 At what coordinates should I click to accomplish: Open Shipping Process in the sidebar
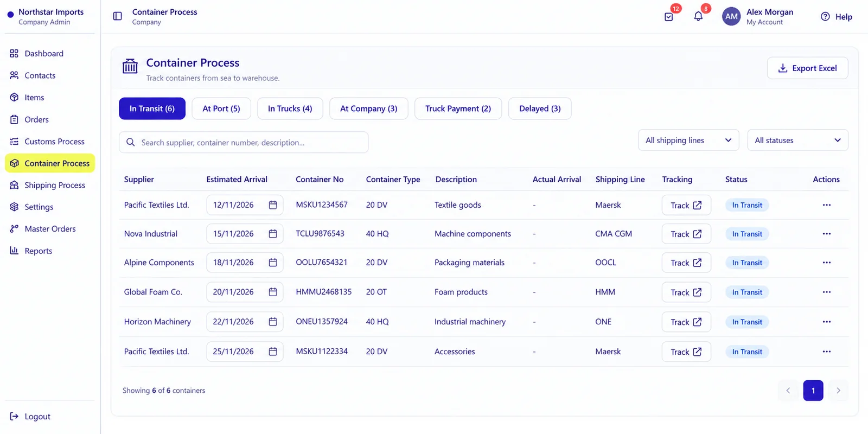[x=49, y=185]
